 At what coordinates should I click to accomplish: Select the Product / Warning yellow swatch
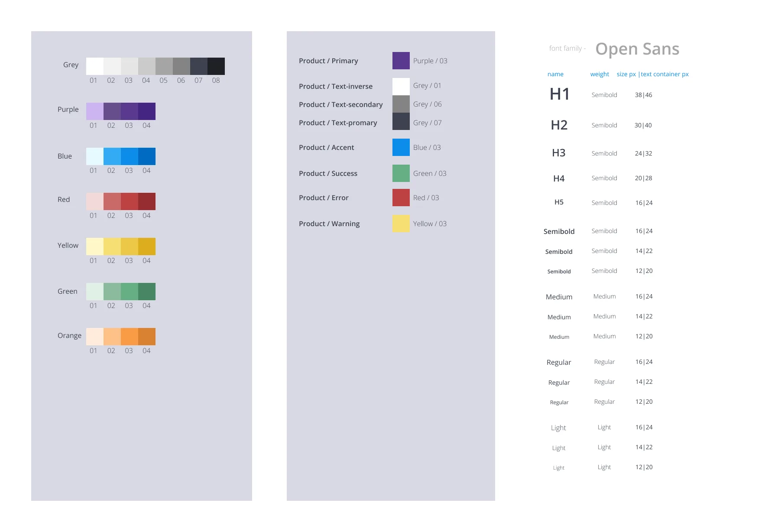(401, 224)
